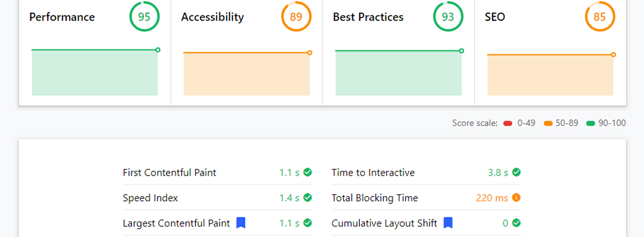
Task: Click the Performance trend chart end point
Action: [x=158, y=50]
